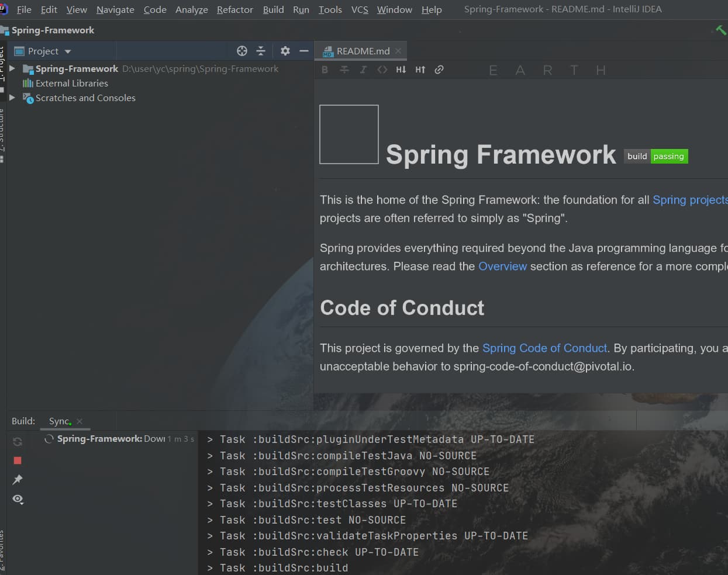Screen dimensions: 728x575
Task: Open the Analyze menu
Action: click(x=192, y=9)
